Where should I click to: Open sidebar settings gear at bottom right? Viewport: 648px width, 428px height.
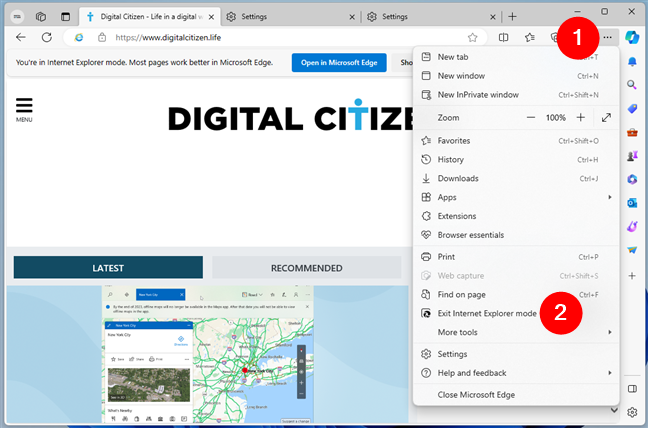(632, 412)
